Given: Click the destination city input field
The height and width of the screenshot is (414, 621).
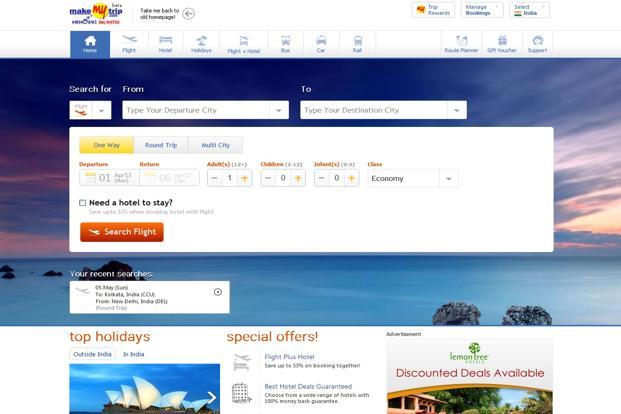Looking at the screenshot, I should point(374,110).
